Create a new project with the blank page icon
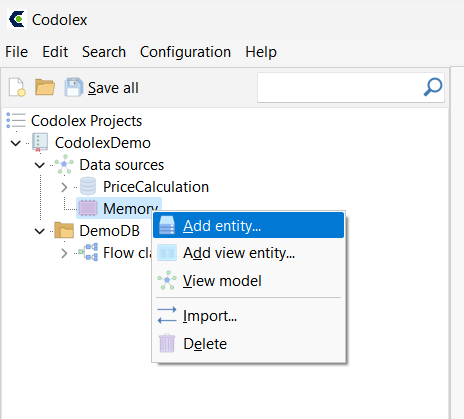Screen dimensions: 464x419 pos(17,87)
